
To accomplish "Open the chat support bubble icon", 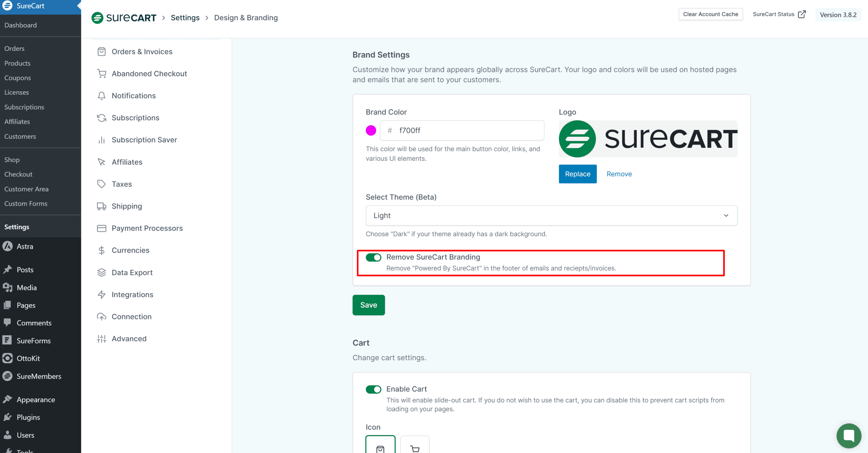I will (849, 435).
